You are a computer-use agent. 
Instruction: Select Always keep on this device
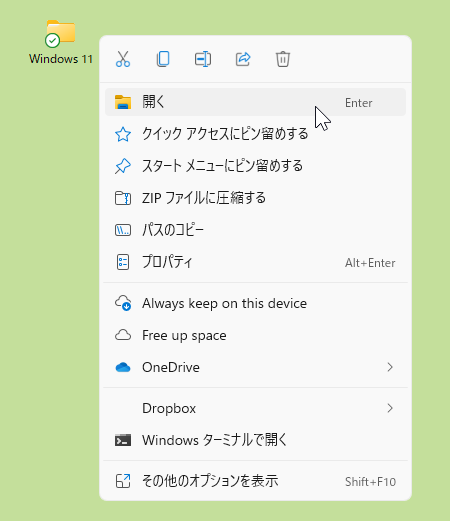coord(255,303)
